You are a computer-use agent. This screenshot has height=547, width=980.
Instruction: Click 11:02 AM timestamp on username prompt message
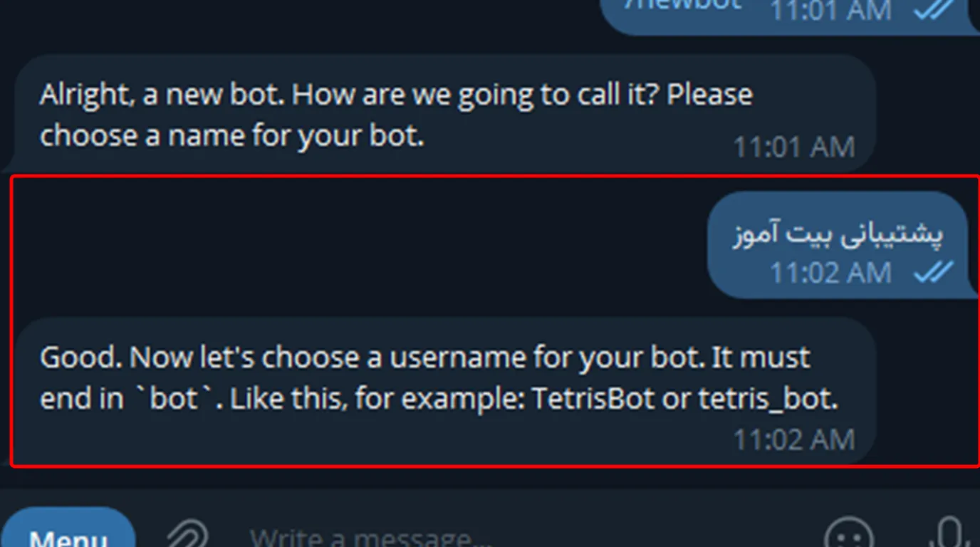tap(794, 439)
